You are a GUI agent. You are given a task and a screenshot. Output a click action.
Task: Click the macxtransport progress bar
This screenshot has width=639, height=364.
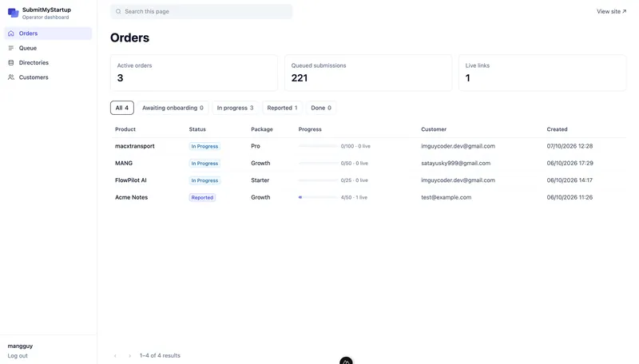click(x=318, y=146)
